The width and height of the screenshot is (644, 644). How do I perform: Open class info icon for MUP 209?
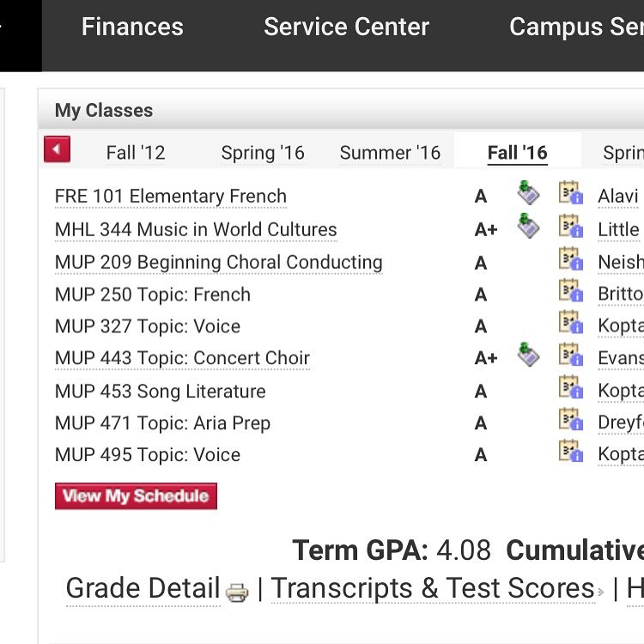570,259
